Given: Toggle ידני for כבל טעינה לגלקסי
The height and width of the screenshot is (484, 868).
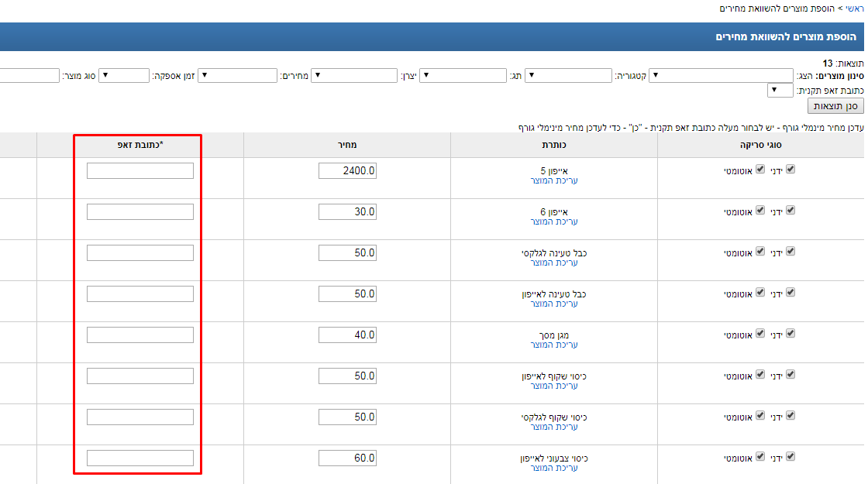Looking at the screenshot, I should pos(790,251).
